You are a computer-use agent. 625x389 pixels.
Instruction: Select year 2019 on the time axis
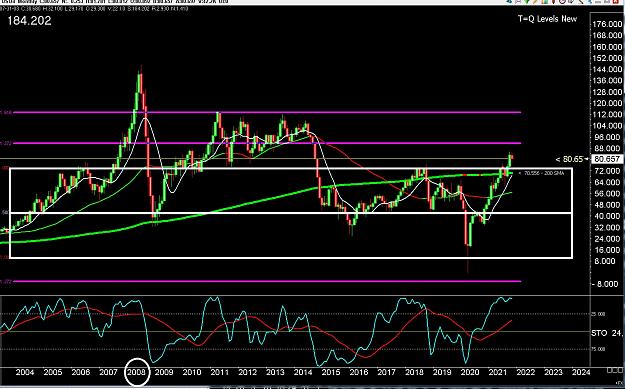pyautogui.click(x=442, y=372)
